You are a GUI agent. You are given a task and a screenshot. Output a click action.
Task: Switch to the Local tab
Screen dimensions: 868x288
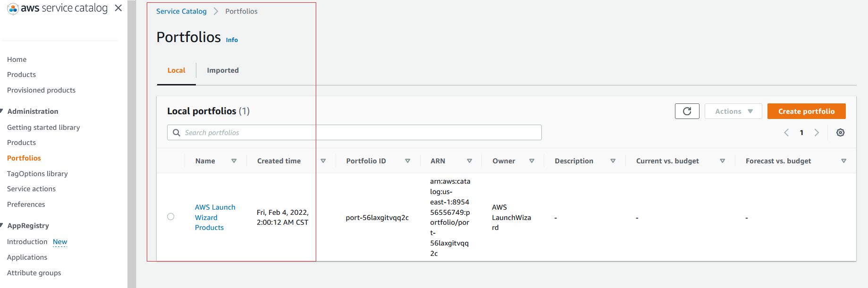tap(177, 70)
